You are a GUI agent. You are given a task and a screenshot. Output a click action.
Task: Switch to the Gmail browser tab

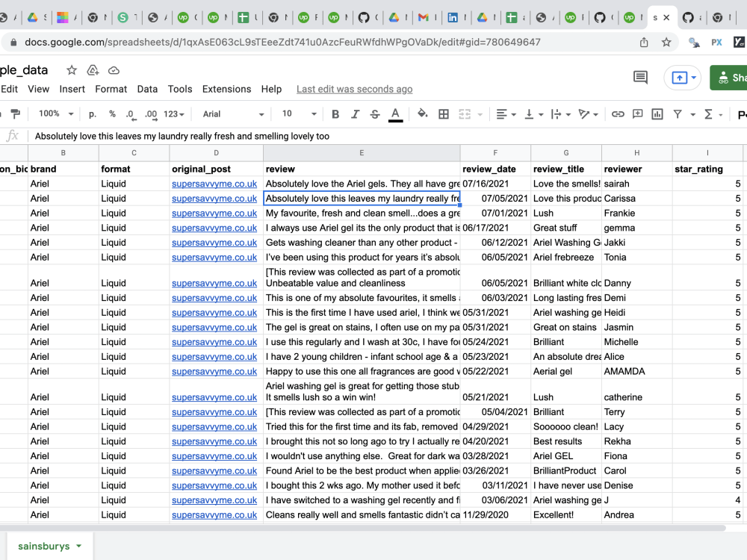tap(423, 18)
